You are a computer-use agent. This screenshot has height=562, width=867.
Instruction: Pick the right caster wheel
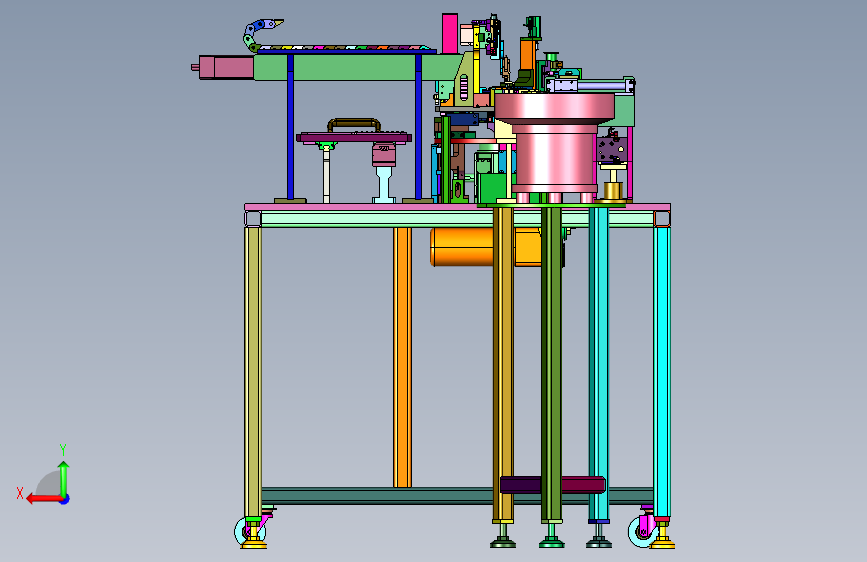tap(643, 531)
